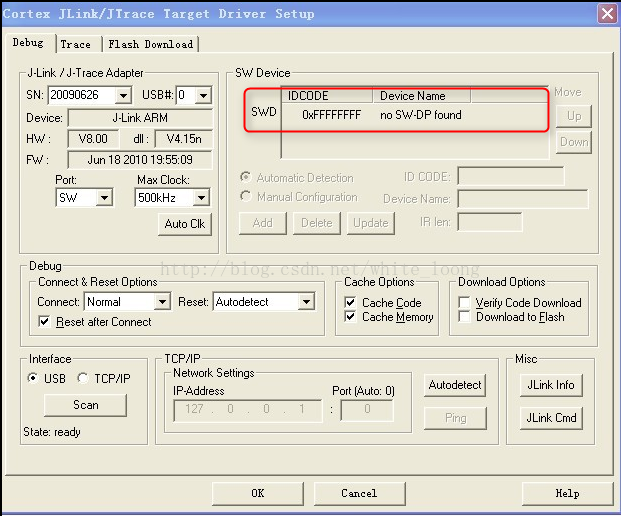Uncheck the Cache Memory option
This screenshot has height=516, width=621.
pyautogui.click(x=350, y=317)
